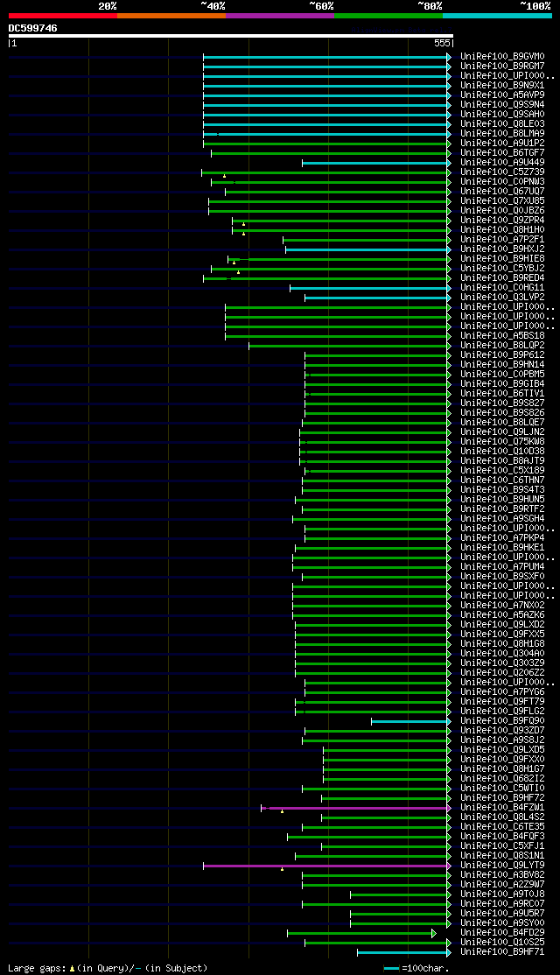
Task: Click the purple ~60% identity legend segment
Action: click(280, 16)
